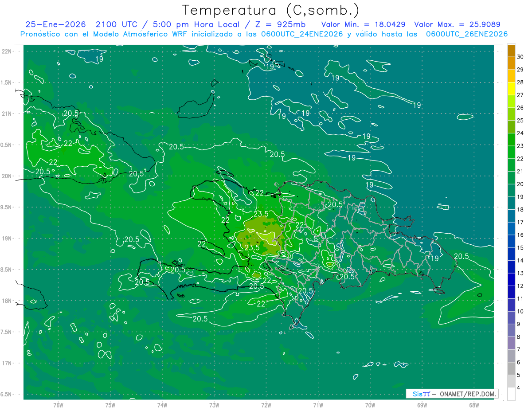Screen dimensions: 532x411
Task: Click the "0.5N" latitude axis label
Action: [6, 145]
